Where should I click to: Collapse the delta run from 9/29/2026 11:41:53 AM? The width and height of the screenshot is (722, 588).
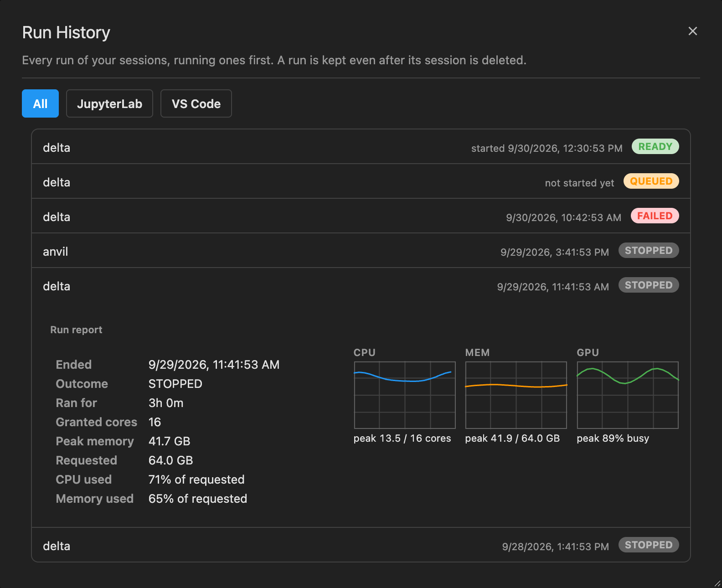pos(361,285)
